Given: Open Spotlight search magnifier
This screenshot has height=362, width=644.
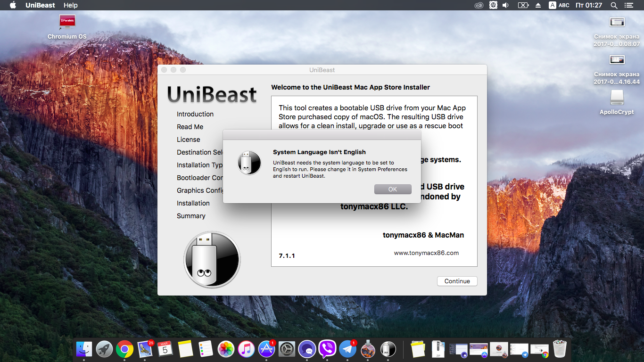Looking at the screenshot, I should point(614,5).
